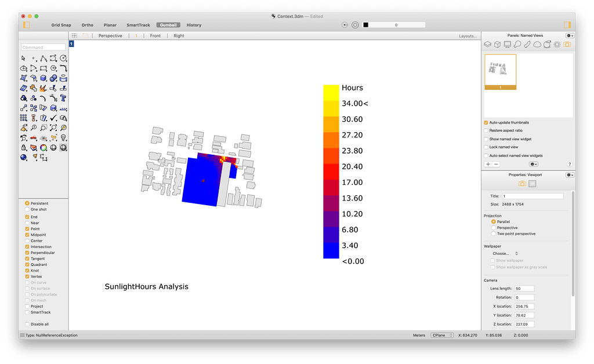This screenshot has height=364, width=594.
Task: Click the lightbulb render tool icon
Action: (63, 138)
